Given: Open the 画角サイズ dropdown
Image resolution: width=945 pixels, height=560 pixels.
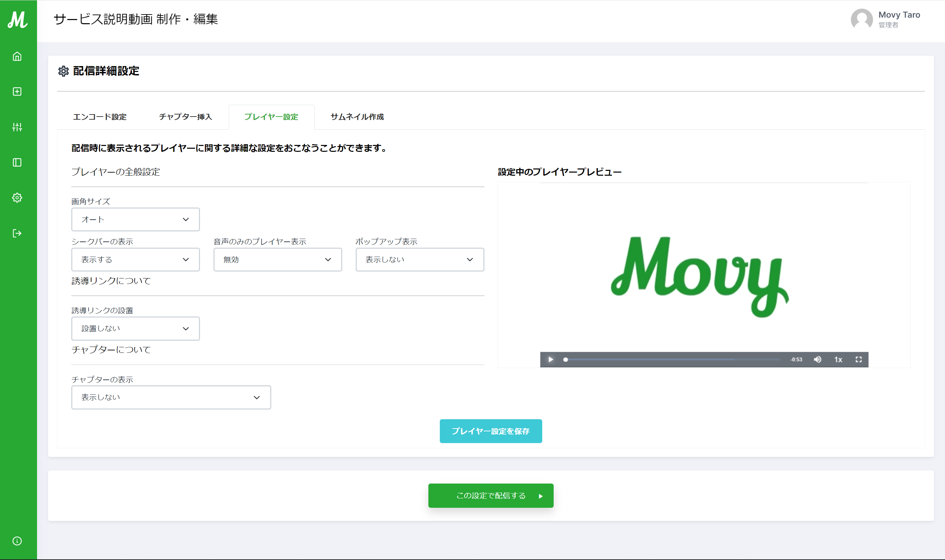Looking at the screenshot, I should (135, 219).
